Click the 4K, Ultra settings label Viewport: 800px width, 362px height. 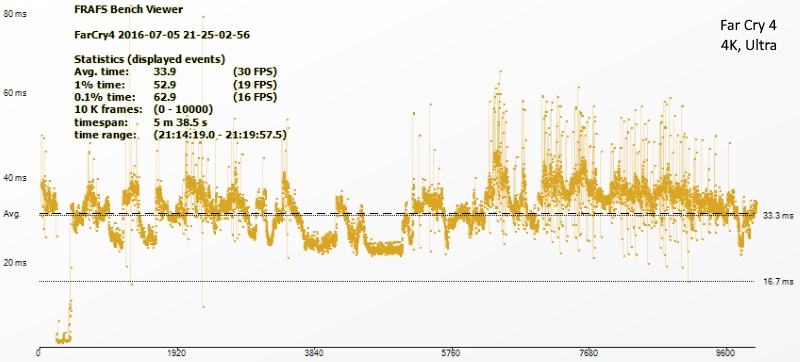(748, 45)
